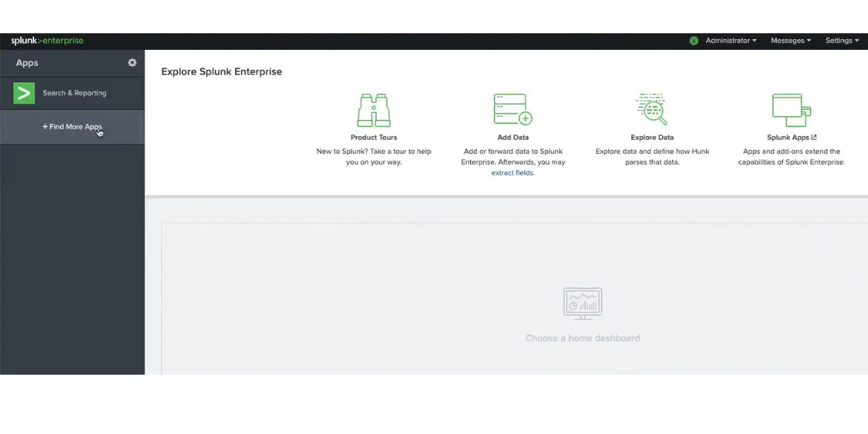868x434 pixels.
Task: Click the 'Explore data and define how Hunk' description
Action: 652,157
